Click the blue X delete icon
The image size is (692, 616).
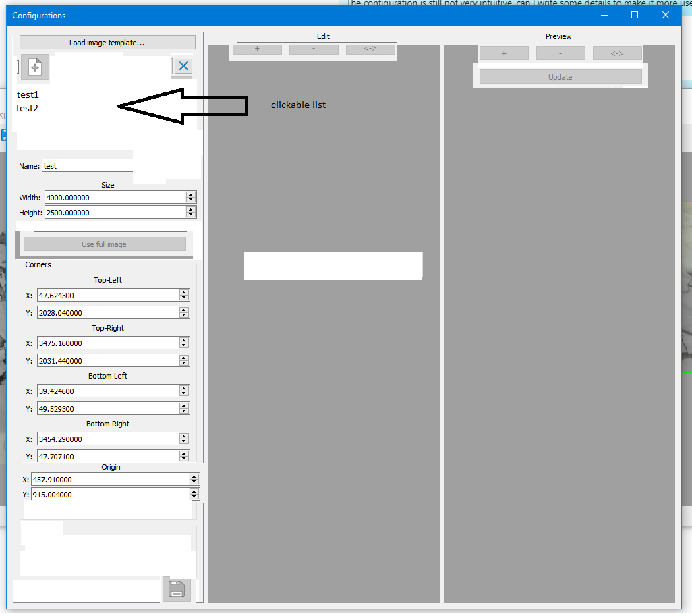tap(183, 65)
